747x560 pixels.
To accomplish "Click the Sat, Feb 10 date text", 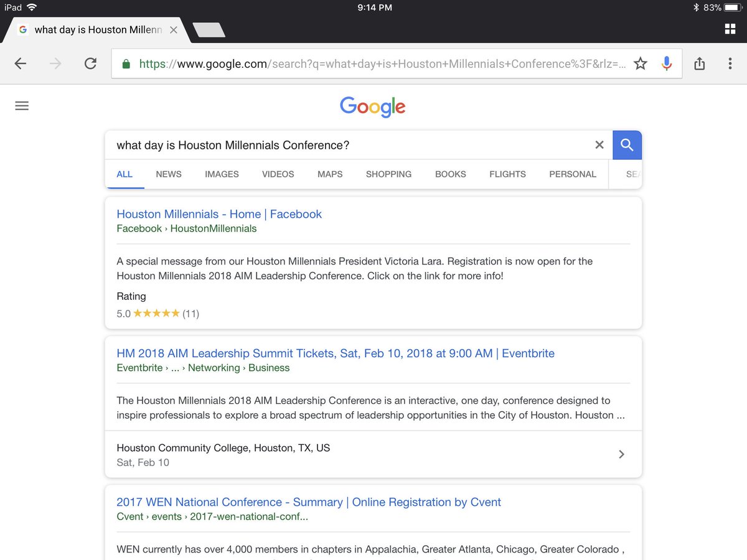I will tap(143, 462).
